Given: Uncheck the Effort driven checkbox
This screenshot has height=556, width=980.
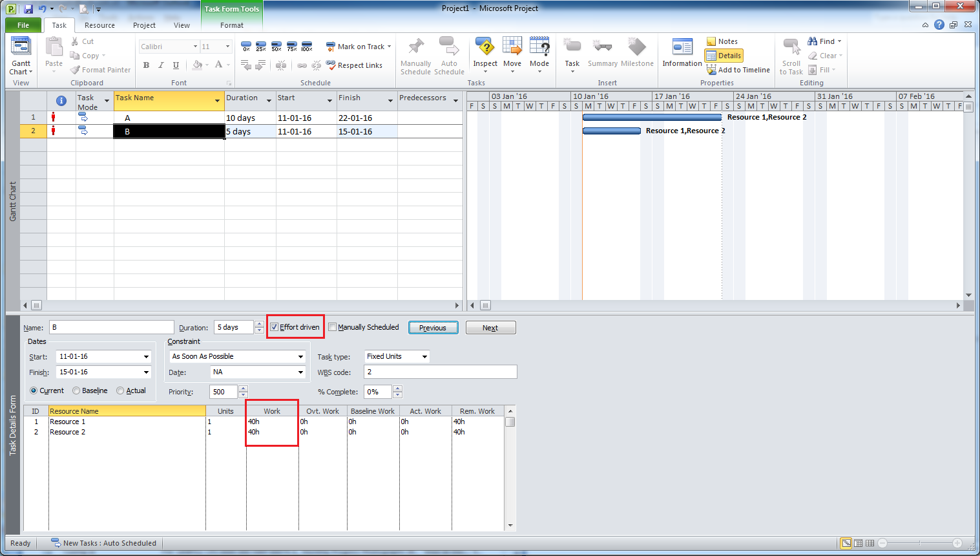Looking at the screenshot, I should point(275,327).
